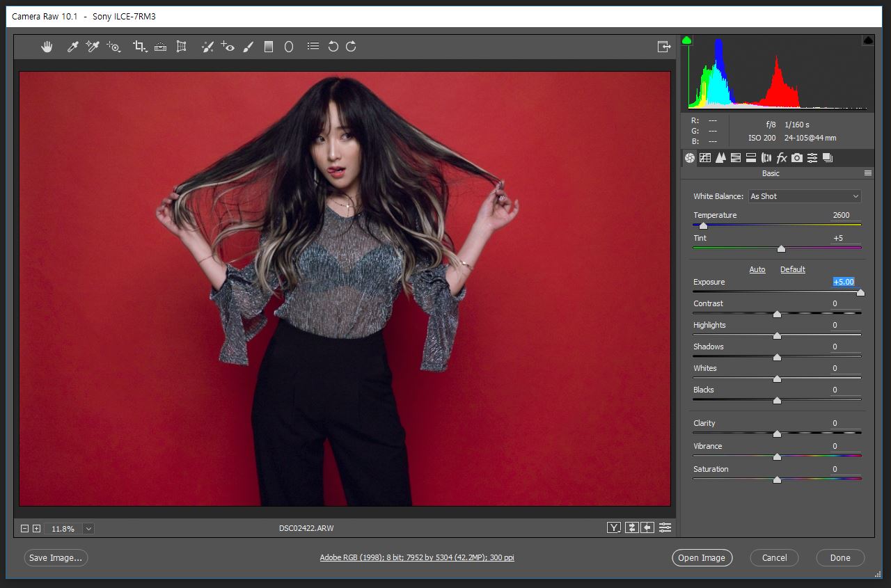The width and height of the screenshot is (891, 588).
Task: Open the White Balance dropdown
Action: pyautogui.click(x=805, y=196)
